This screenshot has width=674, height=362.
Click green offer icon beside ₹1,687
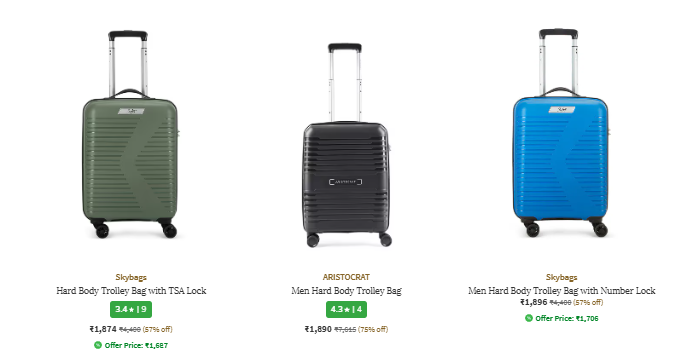click(98, 345)
